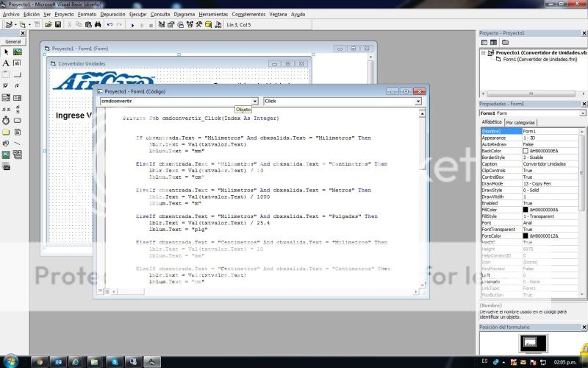Image resolution: width=588 pixels, height=368 pixels.
Task: Click the General toolbox tab button
Action: pos(13,42)
